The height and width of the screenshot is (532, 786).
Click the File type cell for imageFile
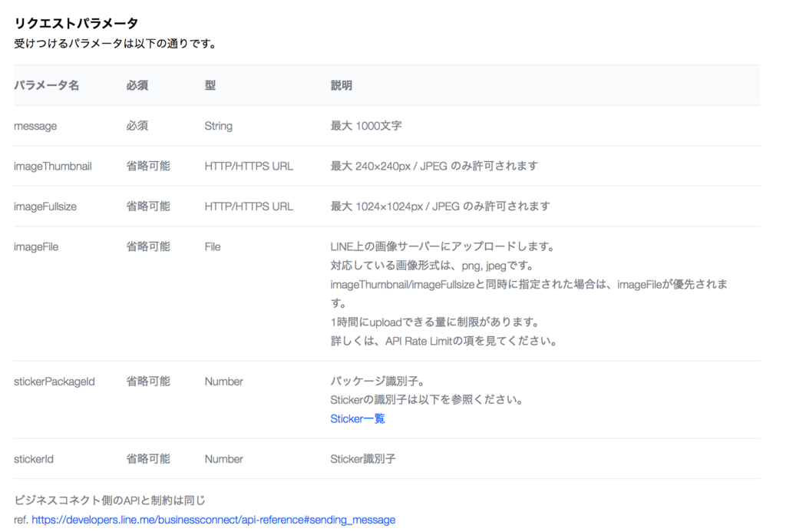point(212,246)
